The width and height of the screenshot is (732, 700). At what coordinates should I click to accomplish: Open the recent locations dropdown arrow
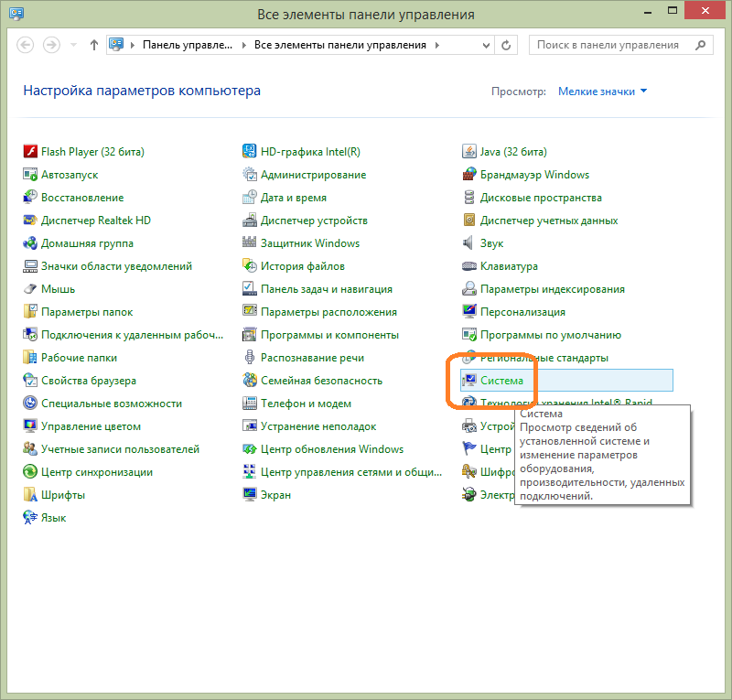pyautogui.click(x=73, y=46)
